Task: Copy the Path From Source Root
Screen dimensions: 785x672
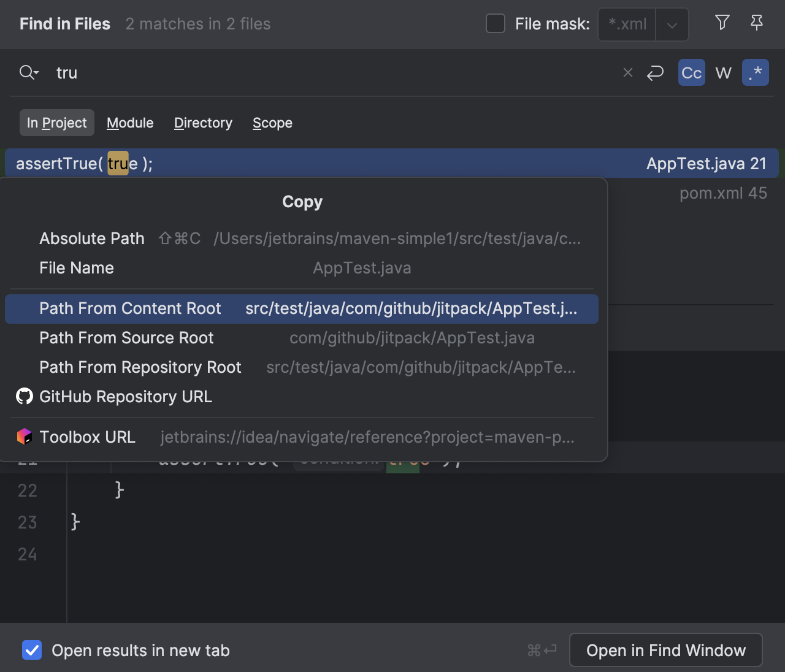Action: click(x=126, y=338)
